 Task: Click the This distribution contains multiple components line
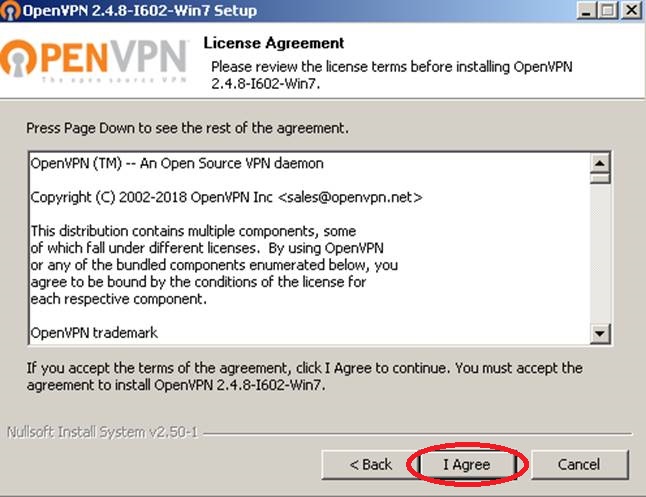[193, 231]
